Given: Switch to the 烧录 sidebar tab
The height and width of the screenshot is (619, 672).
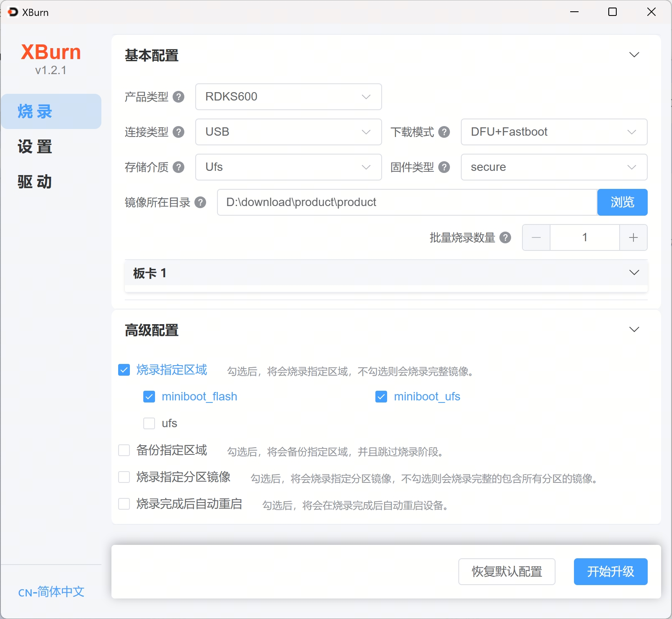Looking at the screenshot, I should click(x=51, y=111).
